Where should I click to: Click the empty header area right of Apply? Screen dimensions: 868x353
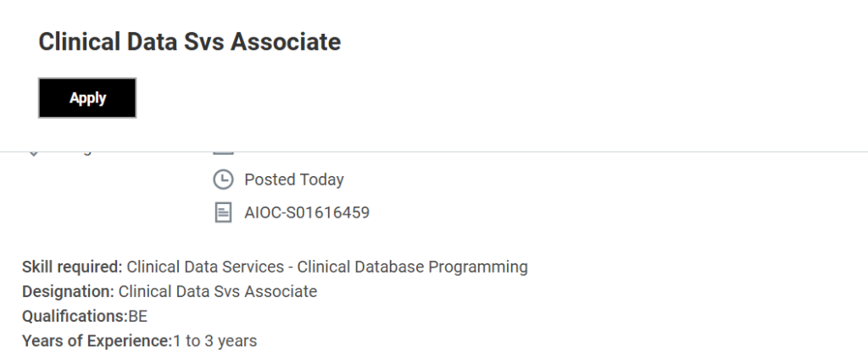[509, 98]
